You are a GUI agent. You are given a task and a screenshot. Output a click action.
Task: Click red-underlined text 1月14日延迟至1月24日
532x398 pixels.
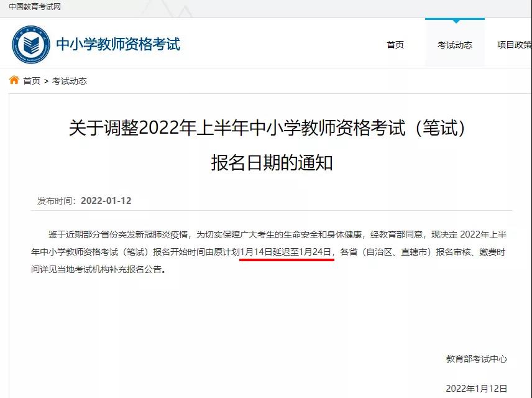point(286,252)
